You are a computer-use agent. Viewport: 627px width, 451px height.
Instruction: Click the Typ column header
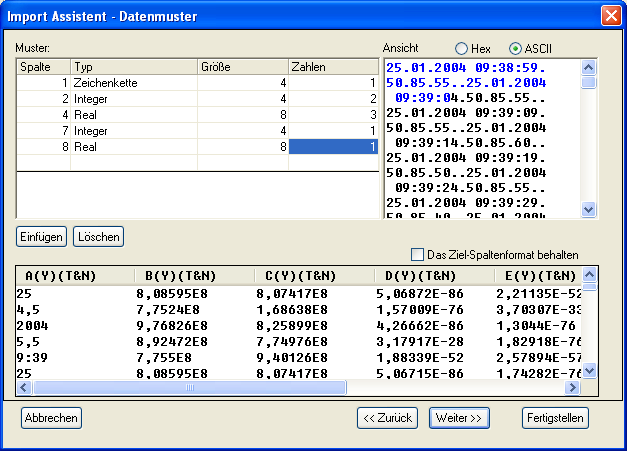[x=134, y=67]
